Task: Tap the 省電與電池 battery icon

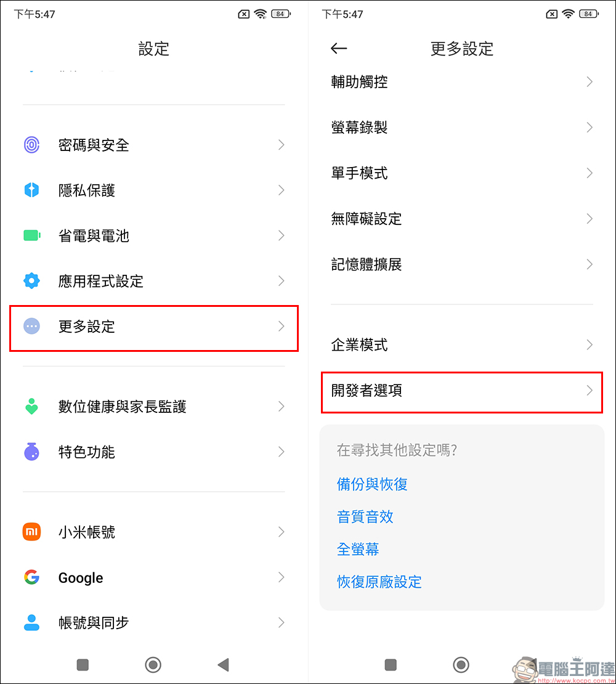Action: point(31,235)
